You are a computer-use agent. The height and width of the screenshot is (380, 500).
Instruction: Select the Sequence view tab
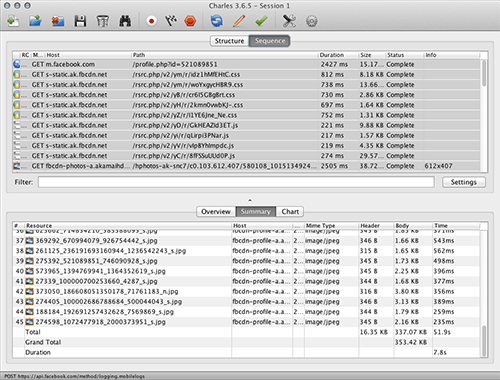click(270, 41)
